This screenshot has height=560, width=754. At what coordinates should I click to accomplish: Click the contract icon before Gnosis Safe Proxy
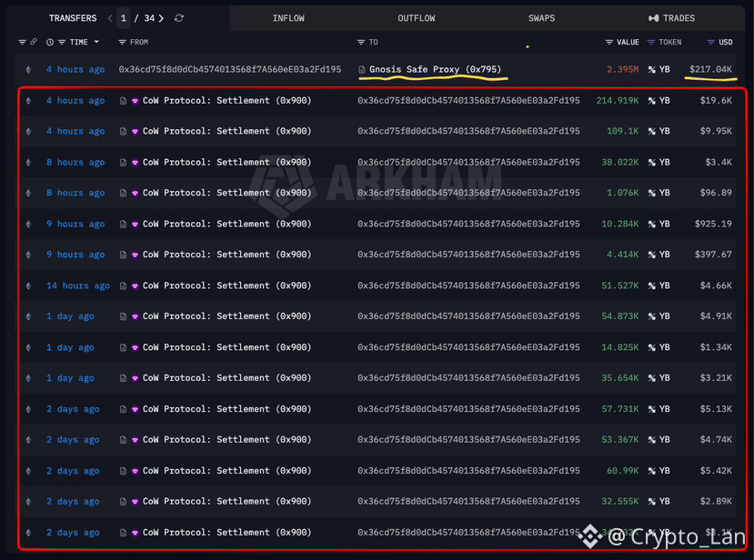362,70
